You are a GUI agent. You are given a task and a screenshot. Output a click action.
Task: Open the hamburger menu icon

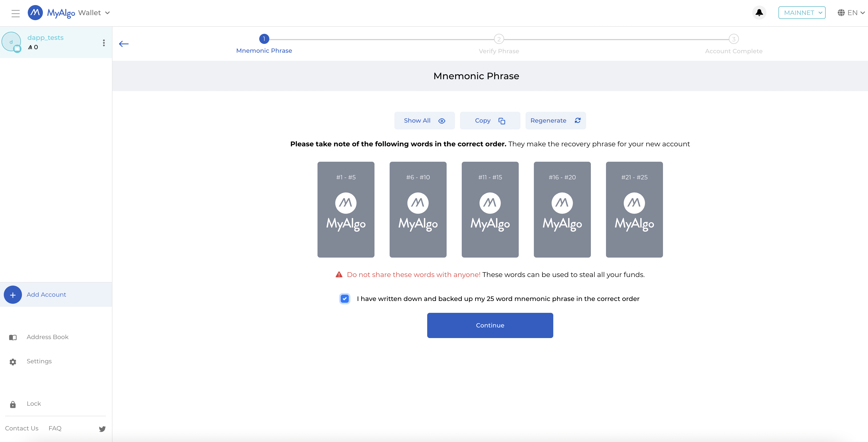tap(15, 13)
